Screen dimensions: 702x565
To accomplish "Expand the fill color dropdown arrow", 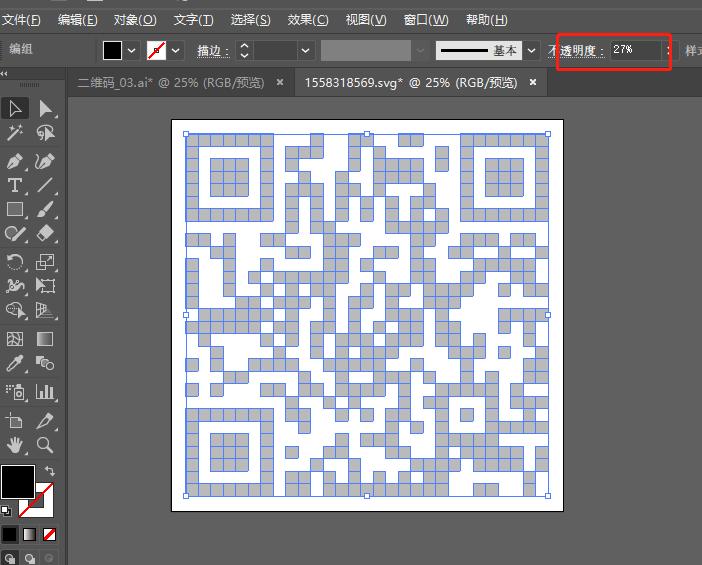I will click(132, 50).
